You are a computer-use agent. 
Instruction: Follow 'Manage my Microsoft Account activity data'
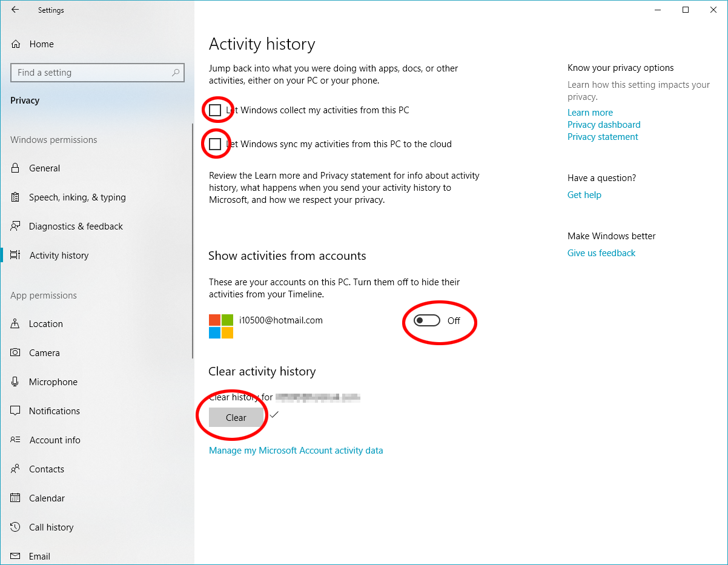[296, 450]
